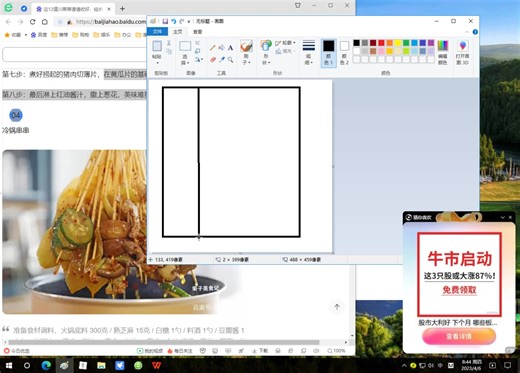Pick the purple color swatch
The height and width of the screenshot is (373, 520).
431,43
